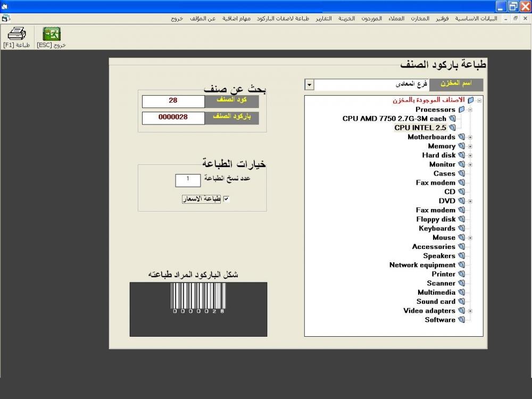Screen dimensions: 532x399
Task: Click the Floppy disk category icon
Action: pyautogui.click(x=461, y=219)
